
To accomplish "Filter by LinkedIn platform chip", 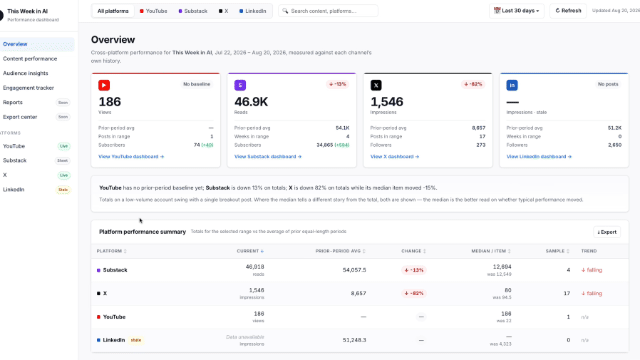I will (253, 11).
